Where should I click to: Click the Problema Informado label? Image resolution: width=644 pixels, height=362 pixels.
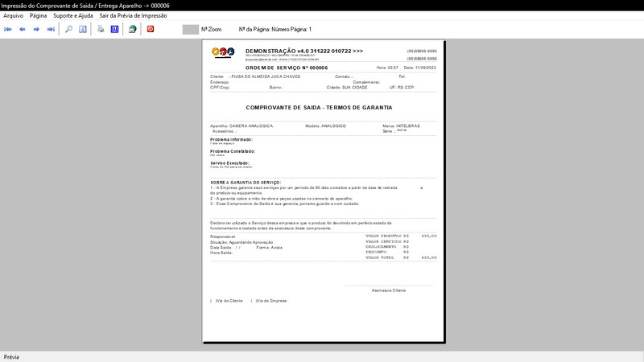pyautogui.click(x=232, y=139)
